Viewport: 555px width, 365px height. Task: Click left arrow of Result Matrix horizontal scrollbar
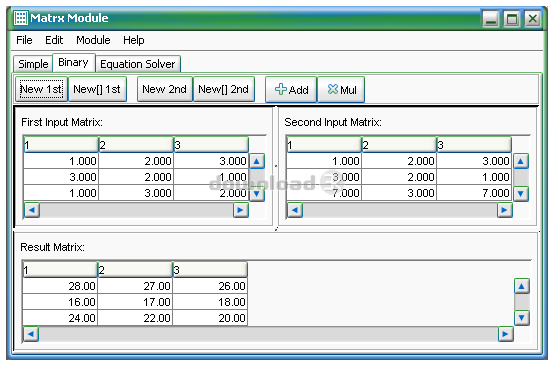tap(31, 334)
